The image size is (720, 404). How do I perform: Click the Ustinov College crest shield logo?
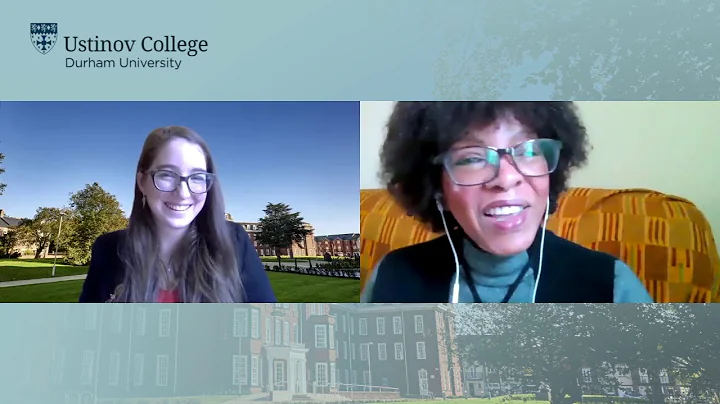[x=44, y=38]
